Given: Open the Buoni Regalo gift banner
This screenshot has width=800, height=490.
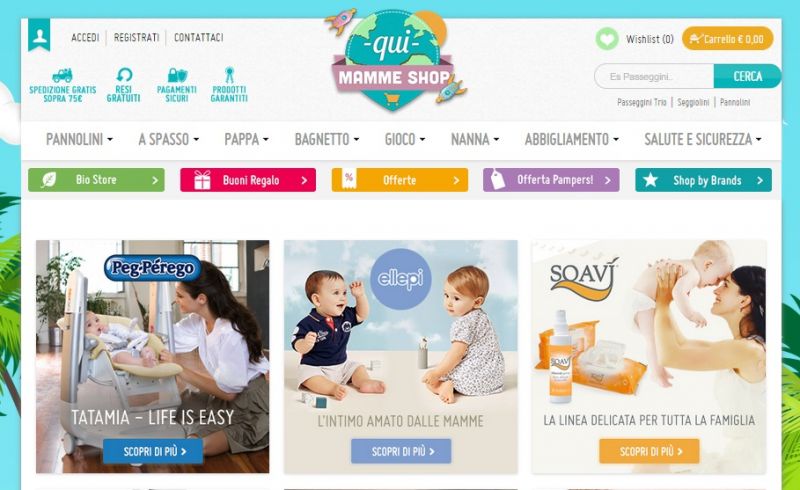Looking at the screenshot, I should pyautogui.click(x=248, y=180).
